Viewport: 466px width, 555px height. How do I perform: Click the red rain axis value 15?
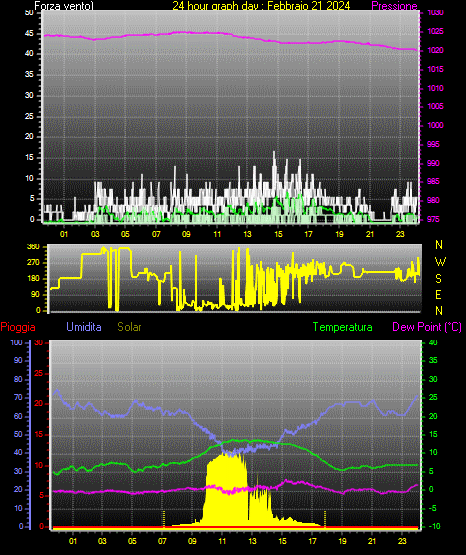coord(39,434)
